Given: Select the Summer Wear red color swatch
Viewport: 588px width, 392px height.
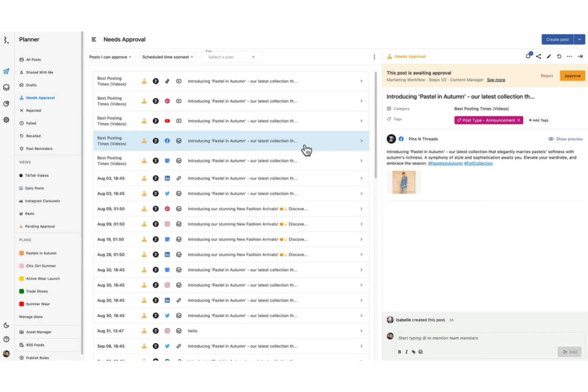Looking at the screenshot, I should pos(21,304).
